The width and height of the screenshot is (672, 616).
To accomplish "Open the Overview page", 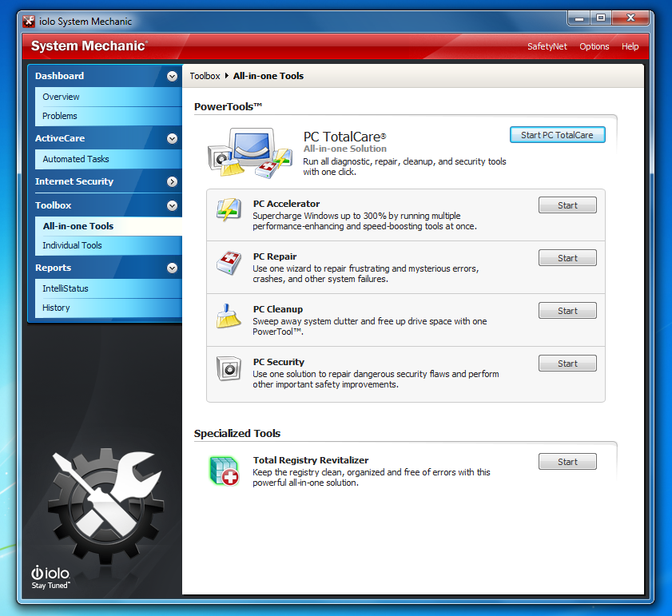I will coord(109,97).
